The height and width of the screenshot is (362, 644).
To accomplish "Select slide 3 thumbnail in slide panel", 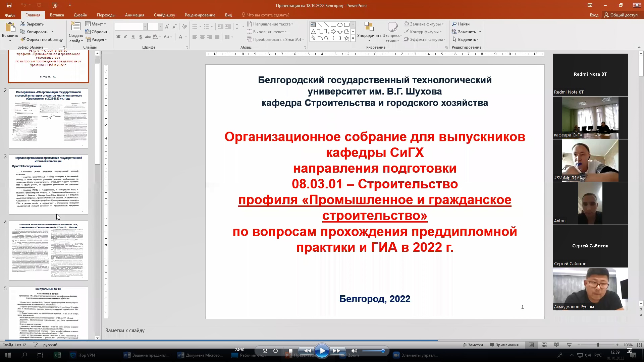I will coord(48,184).
